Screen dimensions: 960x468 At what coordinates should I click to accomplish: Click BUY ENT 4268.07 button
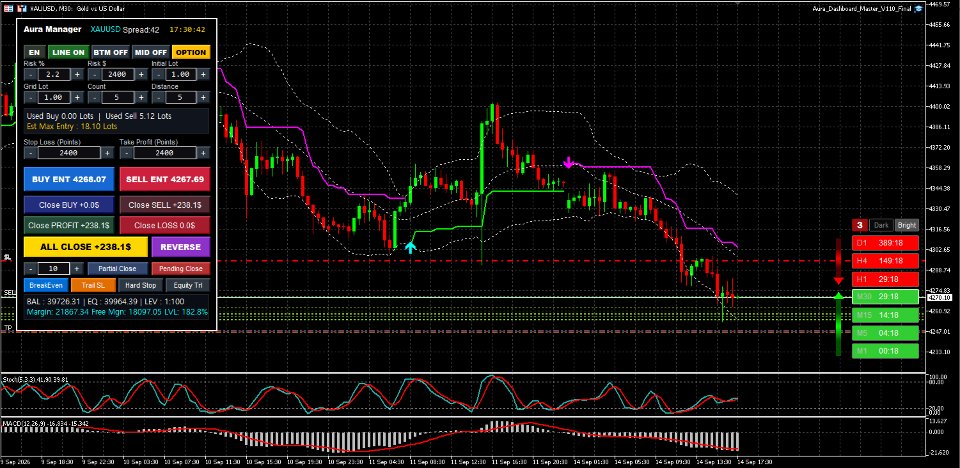69,179
